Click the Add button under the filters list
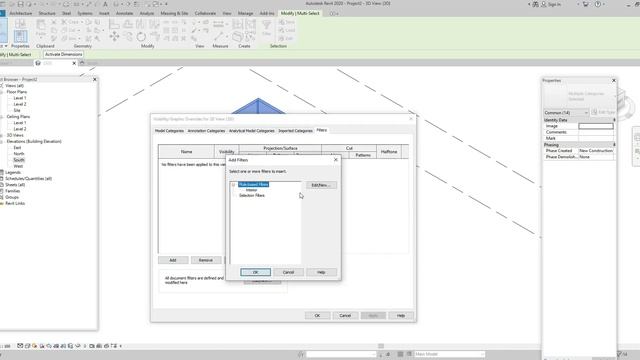The height and width of the screenshot is (360, 640). (x=173, y=260)
